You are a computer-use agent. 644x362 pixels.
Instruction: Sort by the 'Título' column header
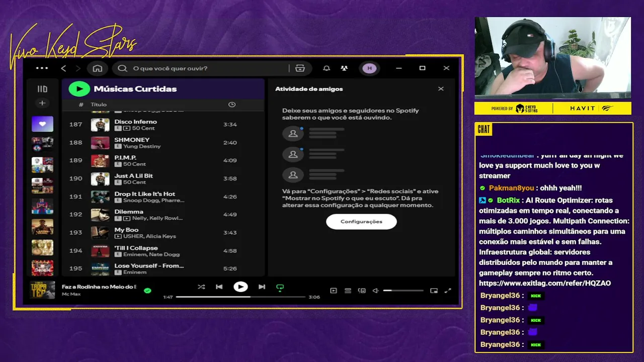(99, 105)
